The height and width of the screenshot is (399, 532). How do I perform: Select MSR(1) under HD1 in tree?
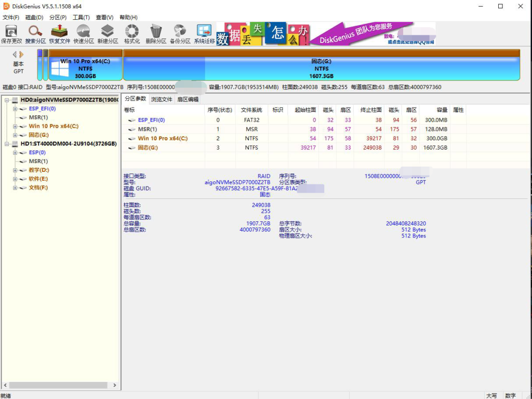pyautogui.click(x=38, y=161)
